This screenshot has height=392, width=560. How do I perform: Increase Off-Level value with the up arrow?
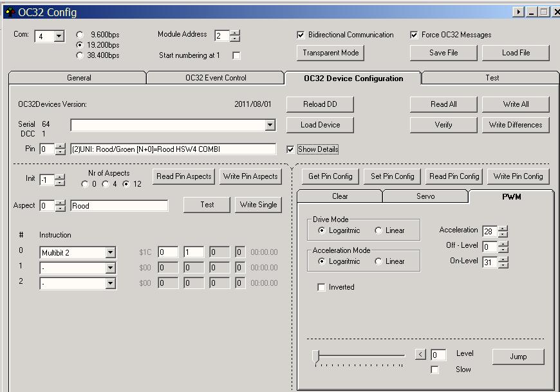tap(503, 243)
